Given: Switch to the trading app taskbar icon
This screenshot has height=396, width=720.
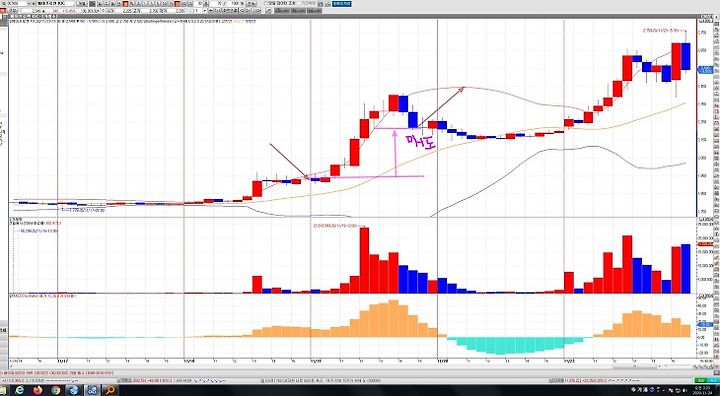Looking at the screenshot, I should tap(92, 390).
